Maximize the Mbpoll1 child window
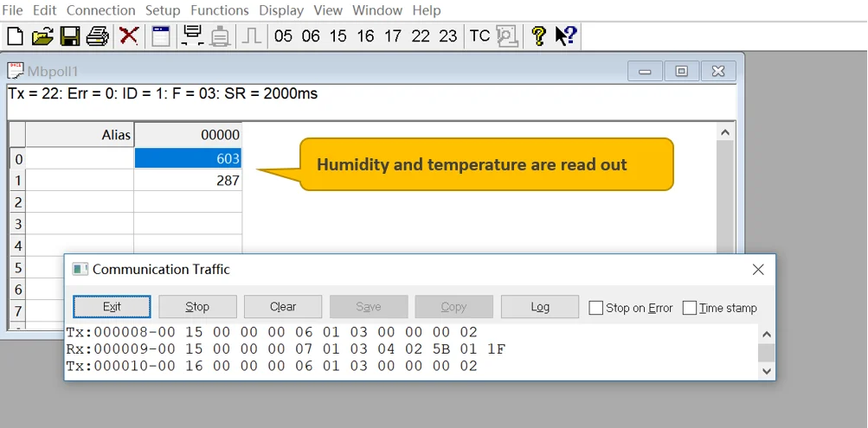Image resolution: width=868 pixels, height=428 pixels. [x=682, y=71]
